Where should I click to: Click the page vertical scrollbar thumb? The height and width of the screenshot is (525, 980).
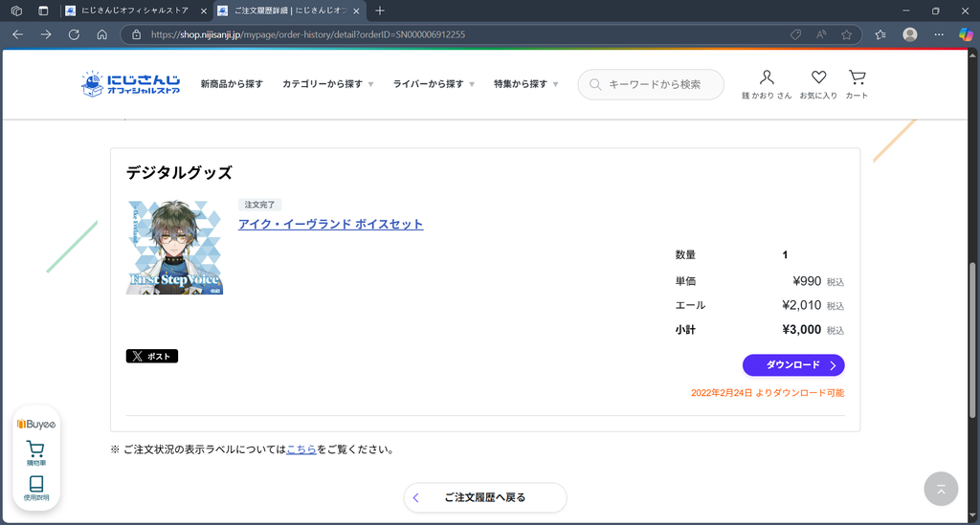972,340
